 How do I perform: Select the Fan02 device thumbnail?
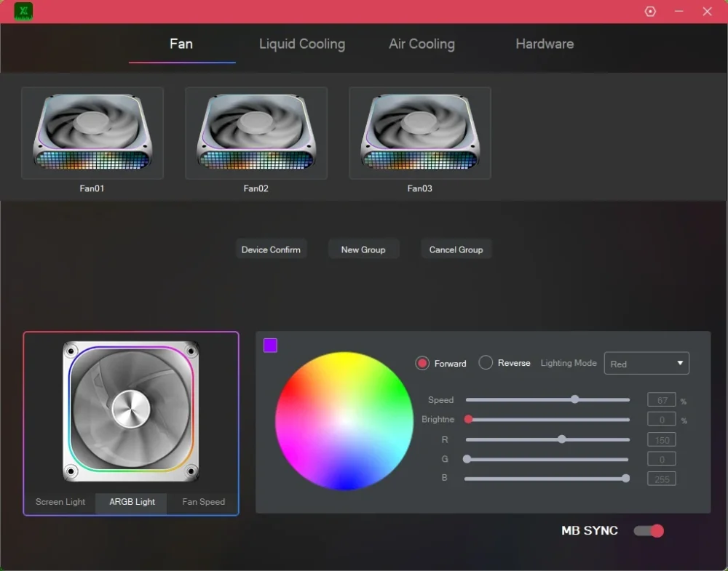click(x=256, y=132)
